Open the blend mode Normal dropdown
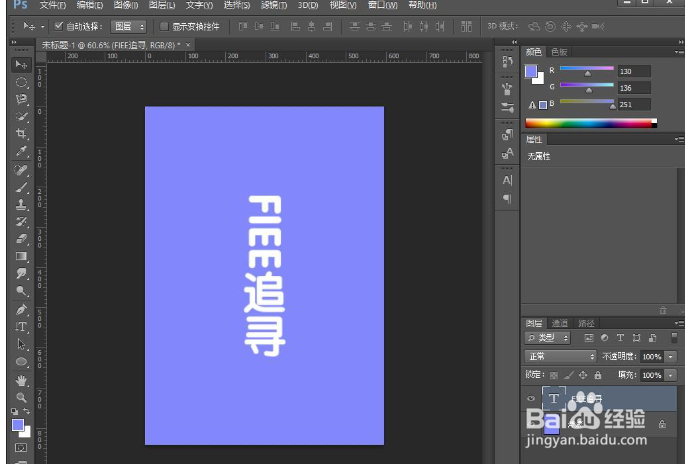The height and width of the screenshot is (464, 685). click(560, 357)
